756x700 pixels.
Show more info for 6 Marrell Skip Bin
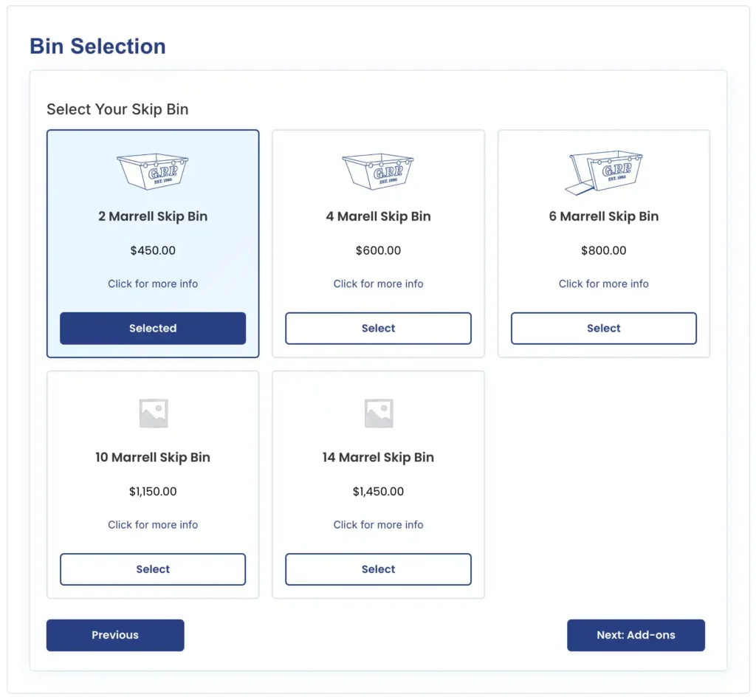(604, 284)
